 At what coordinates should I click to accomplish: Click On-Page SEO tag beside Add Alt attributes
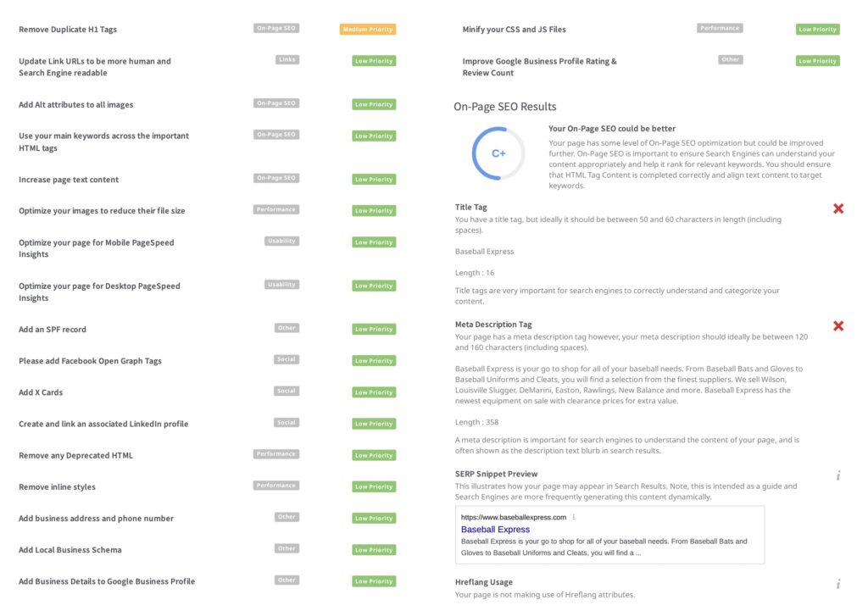[x=276, y=103]
